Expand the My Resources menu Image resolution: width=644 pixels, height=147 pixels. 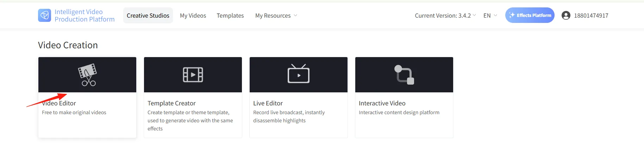276,16
